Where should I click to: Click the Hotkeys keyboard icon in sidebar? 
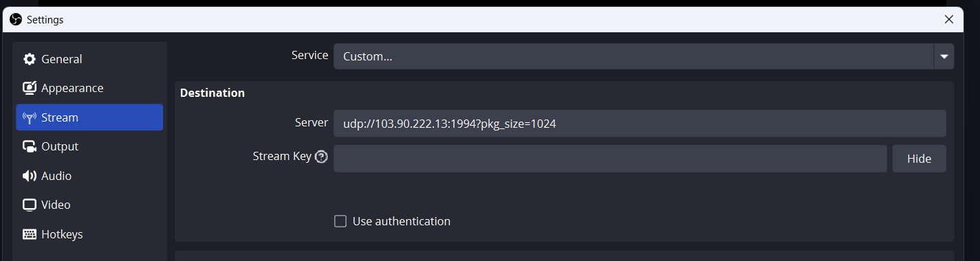coord(30,234)
